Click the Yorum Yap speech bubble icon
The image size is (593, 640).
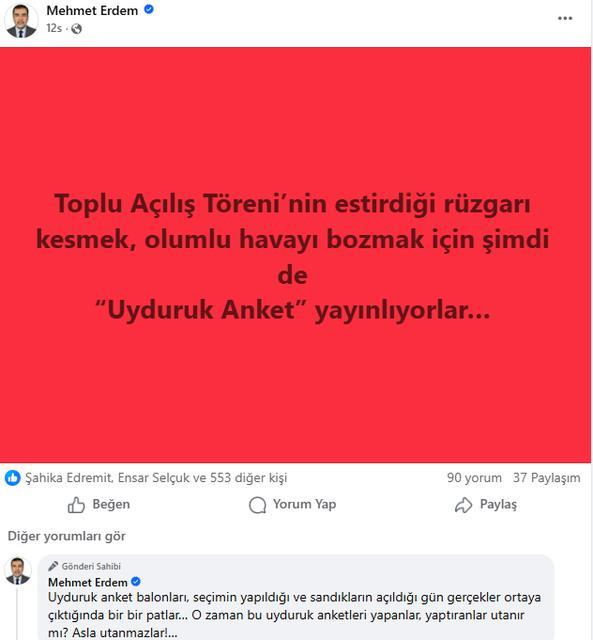tap(258, 505)
